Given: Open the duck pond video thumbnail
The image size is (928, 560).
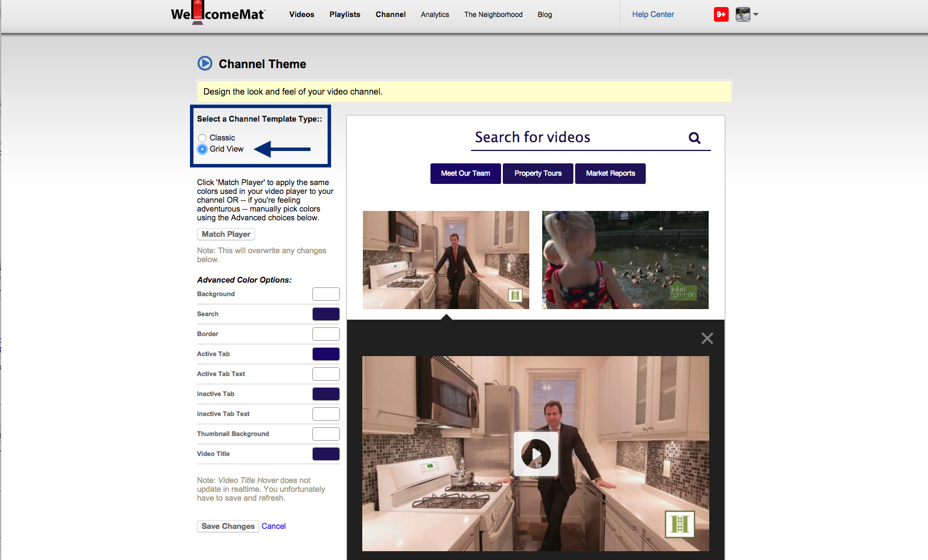Looking at the screenshot, I should 625,260.
